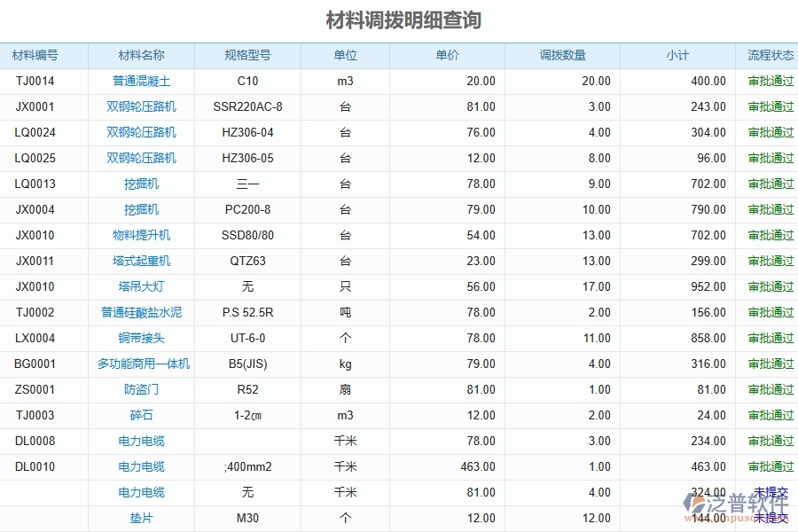The image size is (798, 532).
Task: Open the 垫片 material link
Action: 140,518
